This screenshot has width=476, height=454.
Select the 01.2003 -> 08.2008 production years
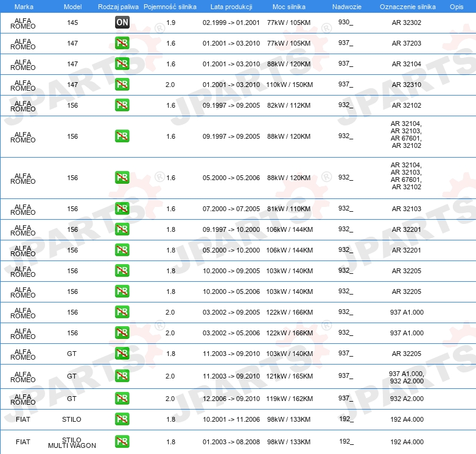231,442
